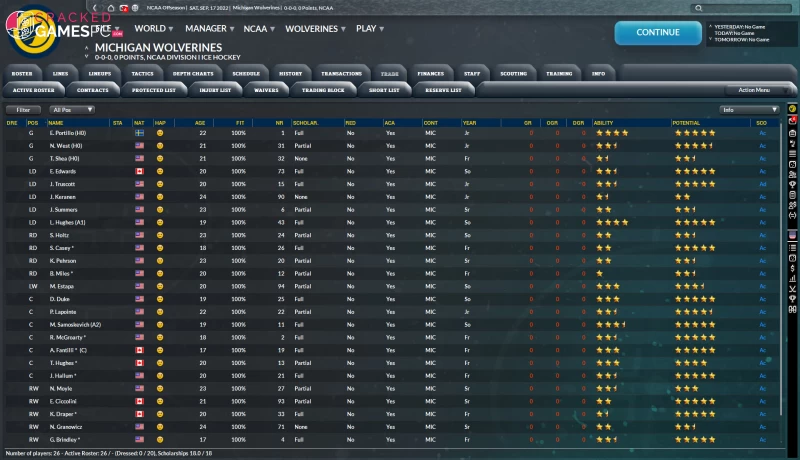Switch to the Injury List tab
The image size is (800, 460).
214,90
